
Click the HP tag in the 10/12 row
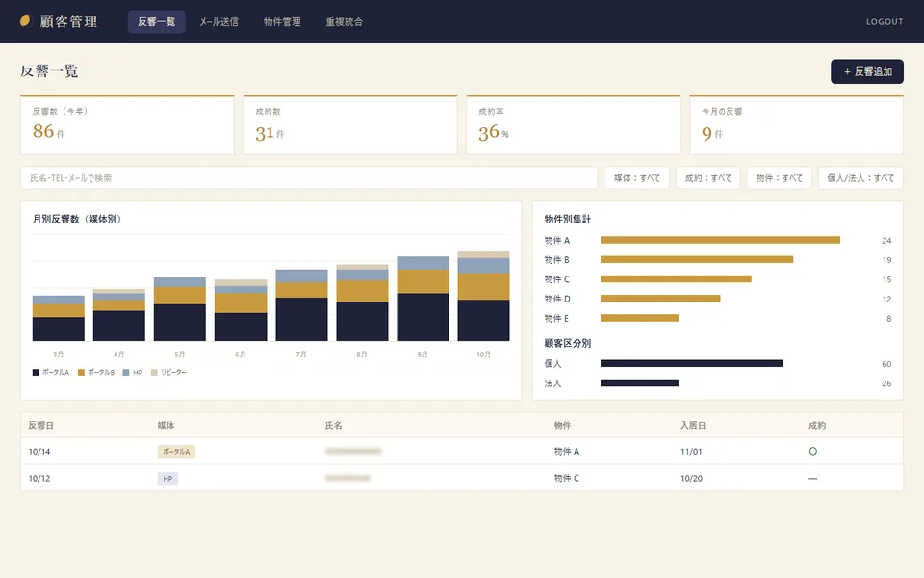(x=167, y=479)
